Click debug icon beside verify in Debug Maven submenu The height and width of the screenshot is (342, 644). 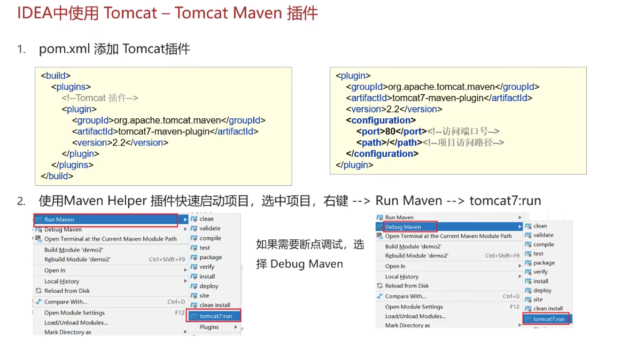point(529,272)
